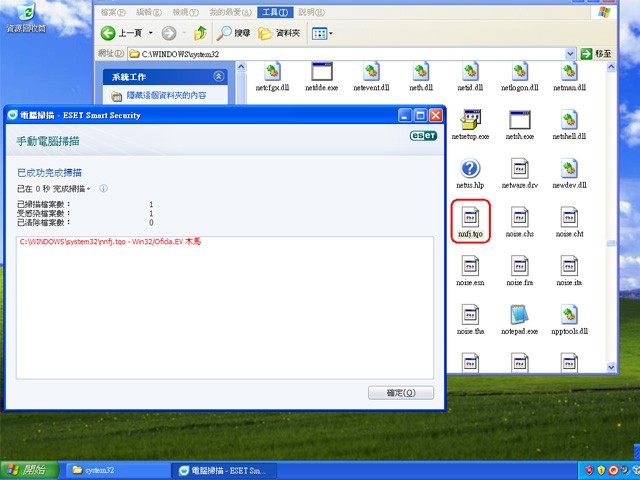640x480 pixels.
Task: Click the Go (移至) button beside address bar
Action: click(597, 54)
